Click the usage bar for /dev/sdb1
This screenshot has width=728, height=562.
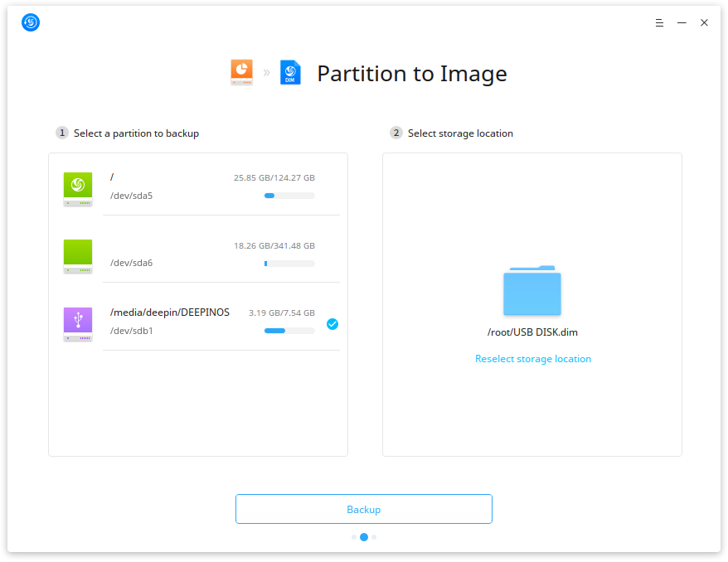point(289,331)
